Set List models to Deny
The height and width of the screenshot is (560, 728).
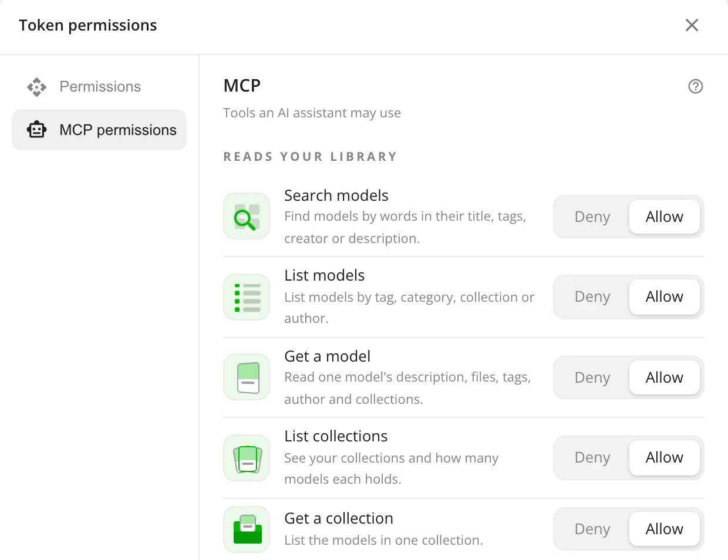pyautogui.click(x=592, y=296)
